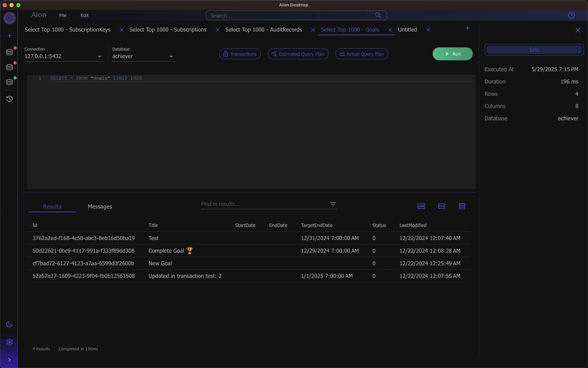
Task: Select the 'Complete Goal' title cell
Action: (x=171, y=251)
